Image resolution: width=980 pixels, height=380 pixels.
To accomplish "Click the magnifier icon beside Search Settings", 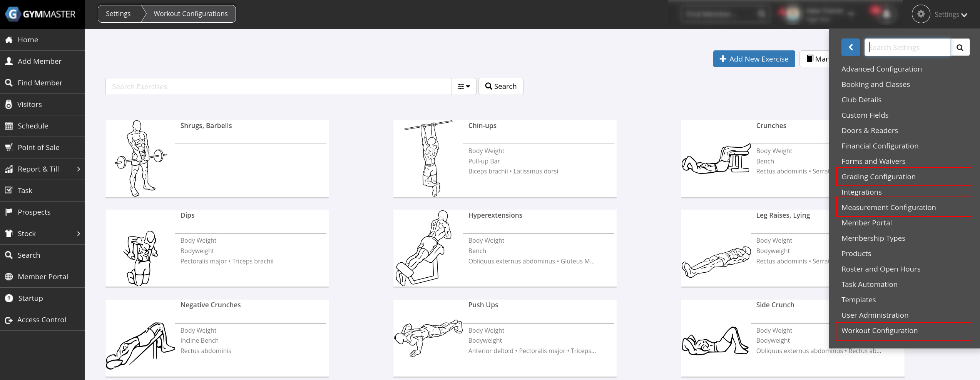I will click(x=960, y=48).
